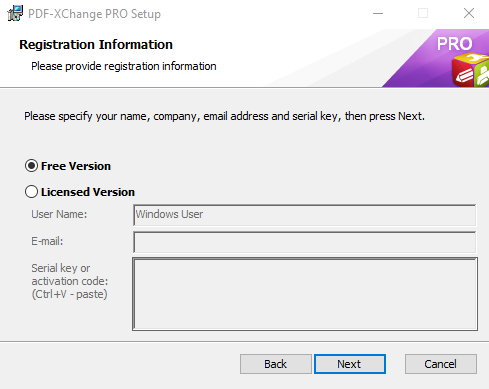Click the 'Please specify your name' instruction
The height and width of the screenshot is (389, 489).
pyautogui.click(x=224, y=116)
